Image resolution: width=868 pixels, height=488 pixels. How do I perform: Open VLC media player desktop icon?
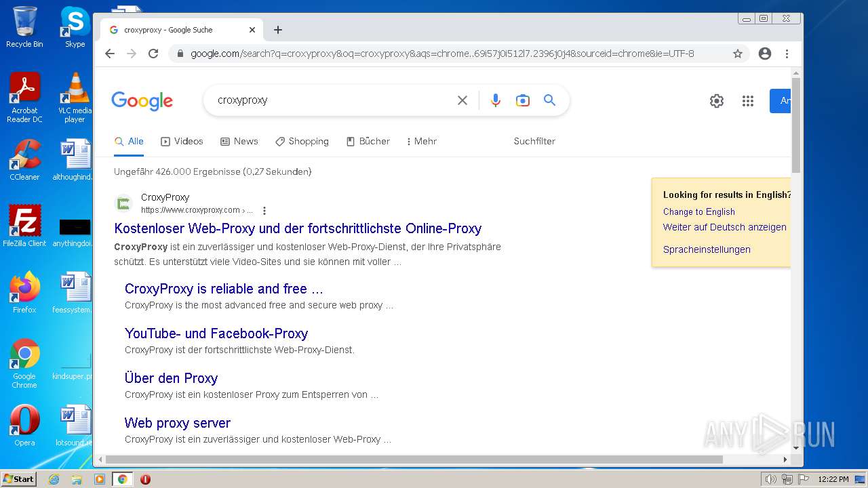(75, 98)
